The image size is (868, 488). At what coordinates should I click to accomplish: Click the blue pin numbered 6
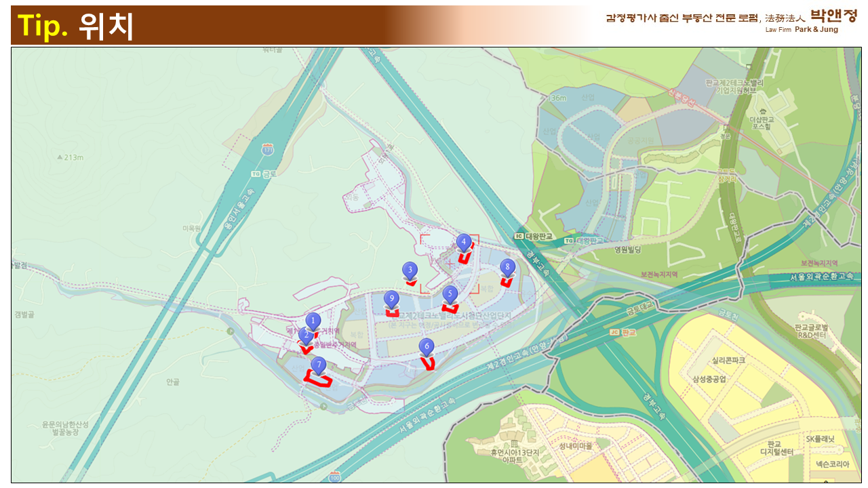427,347
